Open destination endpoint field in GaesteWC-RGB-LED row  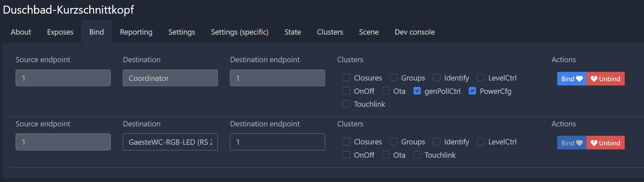point(277,142)
